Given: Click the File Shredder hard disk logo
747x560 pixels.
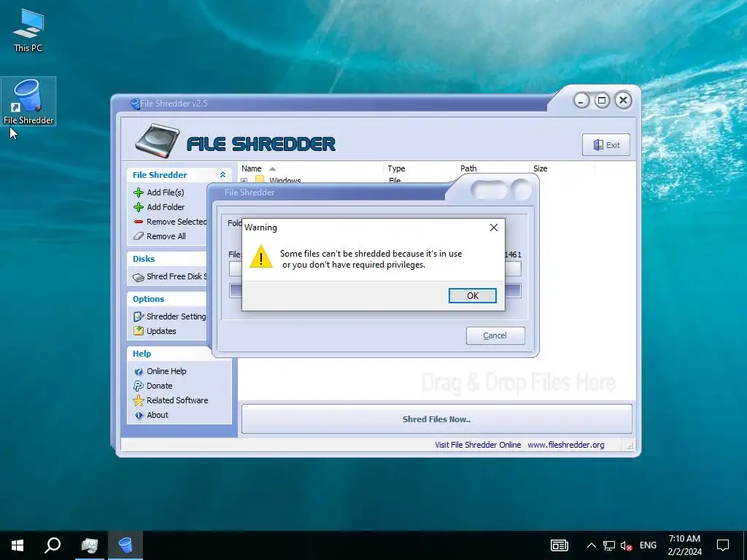Looking at the screenshot, I should (158, 141).
